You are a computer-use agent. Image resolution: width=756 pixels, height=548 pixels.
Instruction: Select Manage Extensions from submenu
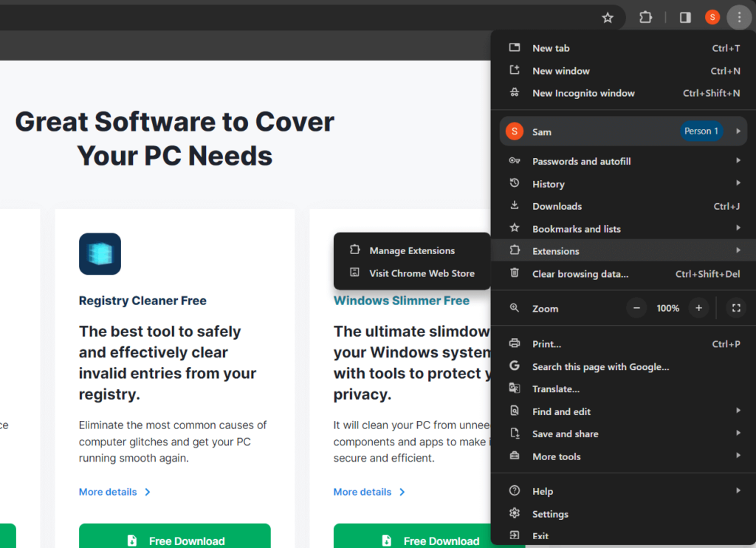click(x=412, y=251)
